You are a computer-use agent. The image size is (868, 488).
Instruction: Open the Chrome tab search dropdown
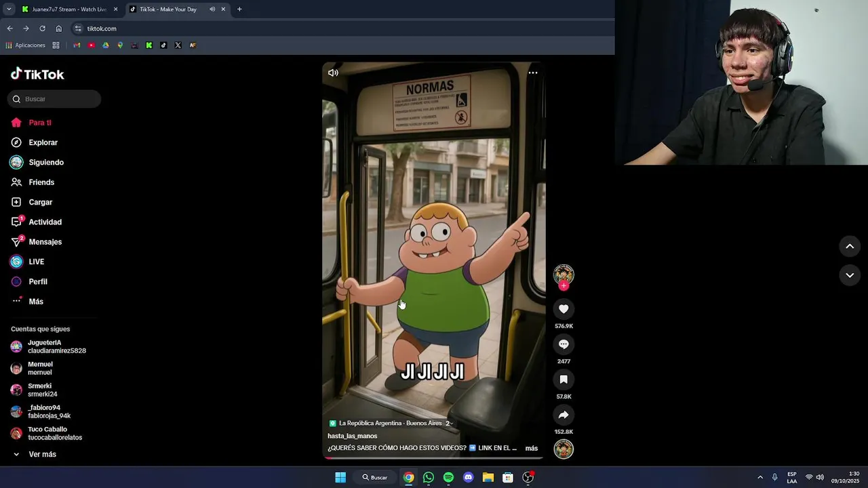pyautogui.click(x=8, y=9)
